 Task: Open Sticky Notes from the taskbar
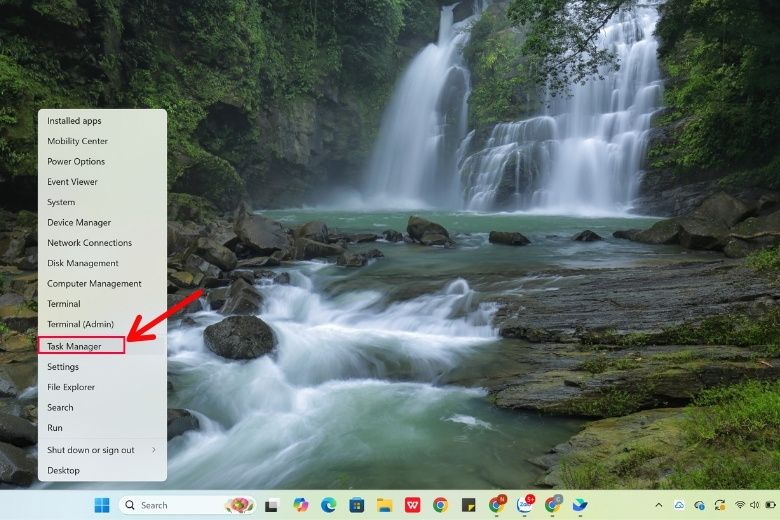468,505
